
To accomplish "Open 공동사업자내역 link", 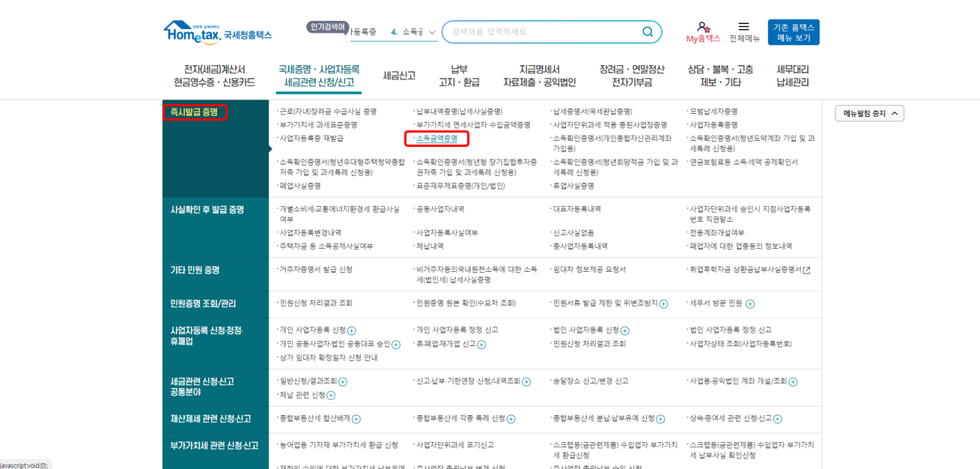I will coord(440,209).
